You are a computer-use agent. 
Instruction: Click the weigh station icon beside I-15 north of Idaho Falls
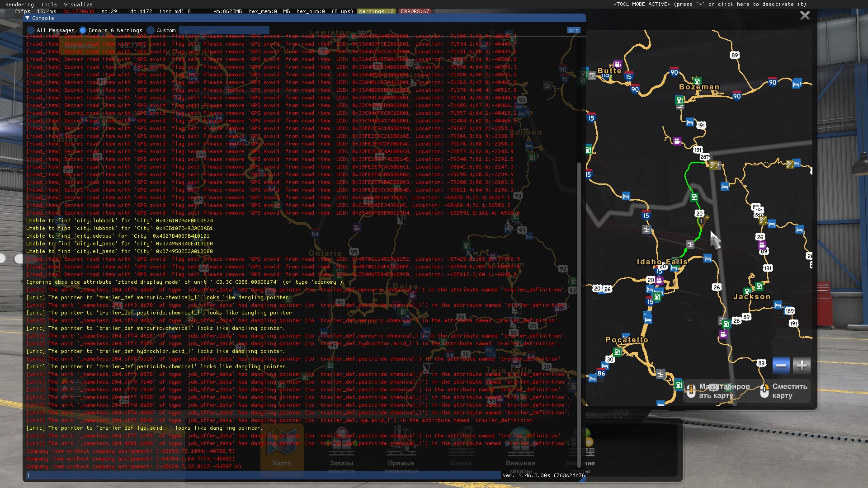pos(646,230)
